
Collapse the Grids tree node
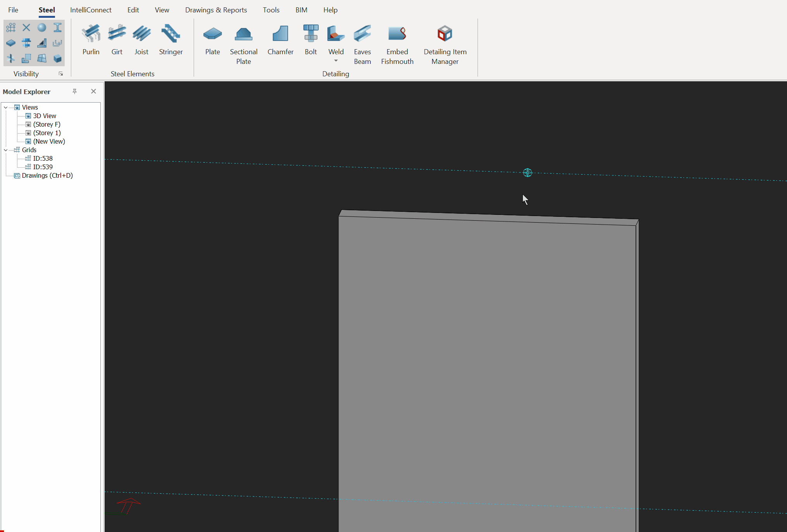[x=6, y=150]
